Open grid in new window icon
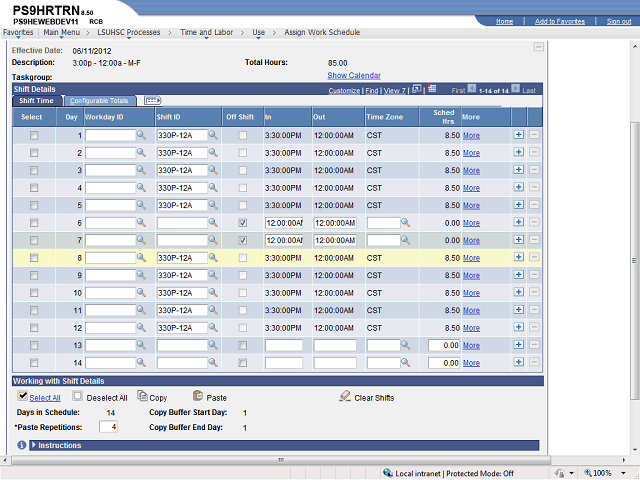The image size is (640, 480). click(x=417, y=89)
